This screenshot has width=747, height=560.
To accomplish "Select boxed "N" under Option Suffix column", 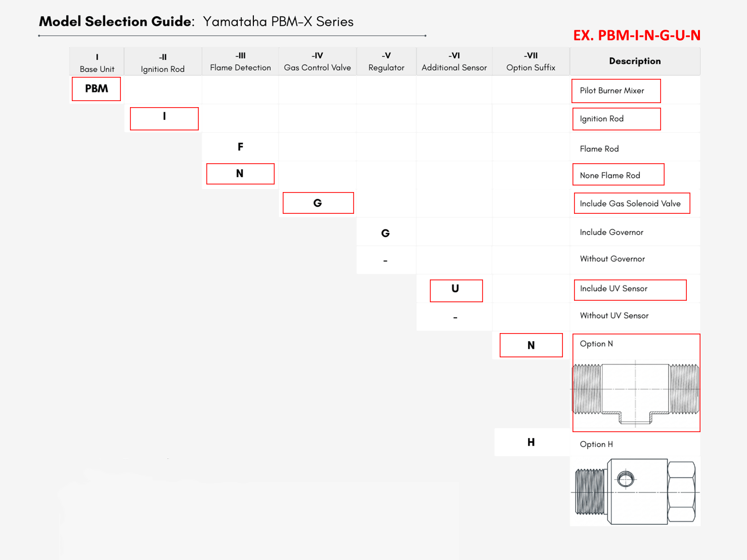I will 531,345.
